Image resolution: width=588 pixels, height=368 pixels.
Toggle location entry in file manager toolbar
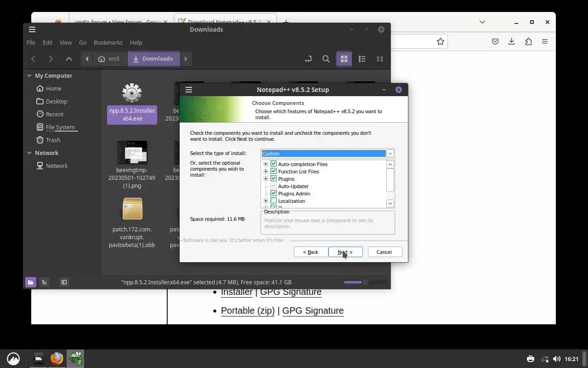308,59
